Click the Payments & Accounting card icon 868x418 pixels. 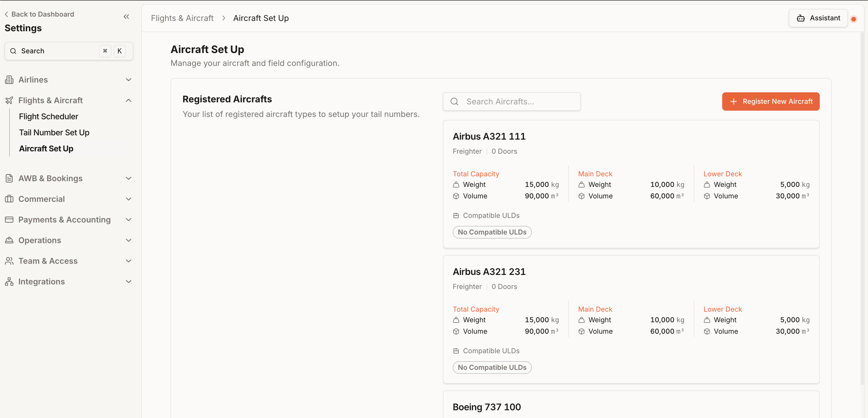[x=9, y=219]
